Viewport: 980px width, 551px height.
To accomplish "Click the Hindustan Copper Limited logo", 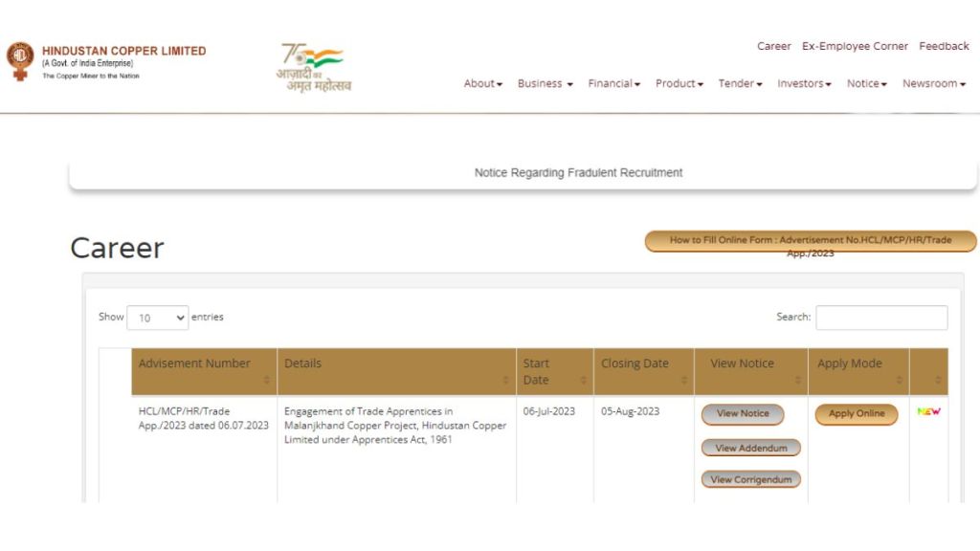I will pyautogui.click(x=106, y=61).
